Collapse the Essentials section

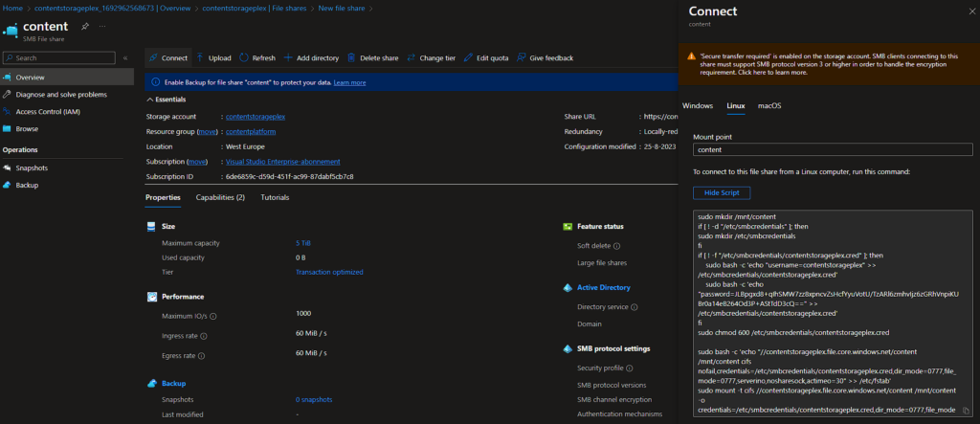coord(166,100)
